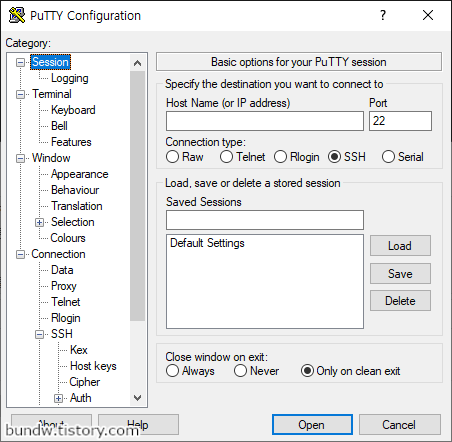Click the Open button to connect
This screenshot has height=442, width=452.
[x=312, y=425]
